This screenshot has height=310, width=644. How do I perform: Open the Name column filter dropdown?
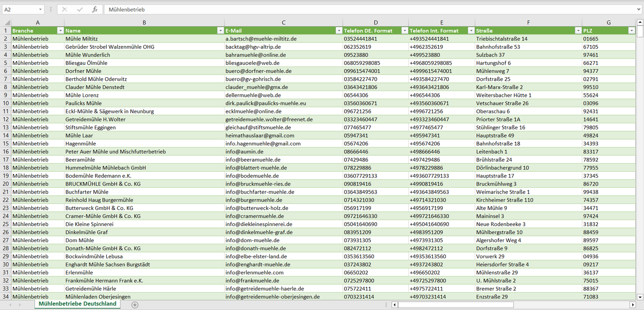[x=220, y=31]
